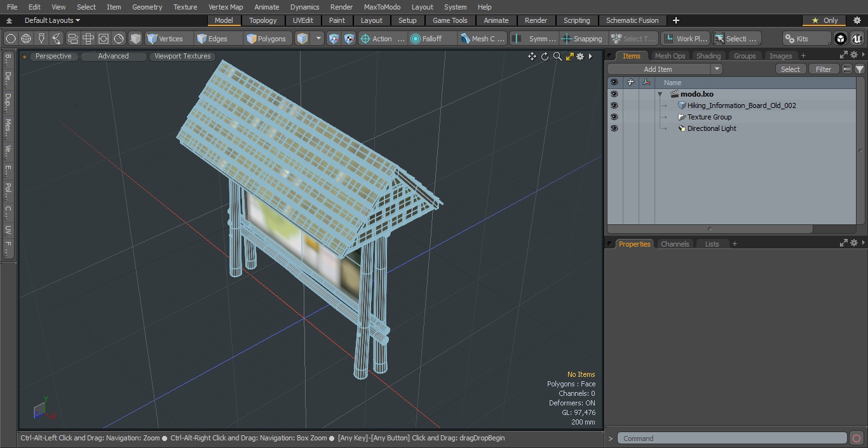Click the Unity kit cube icon
Viewport: 868px width, 448px height.
click(x=841, y=39)
